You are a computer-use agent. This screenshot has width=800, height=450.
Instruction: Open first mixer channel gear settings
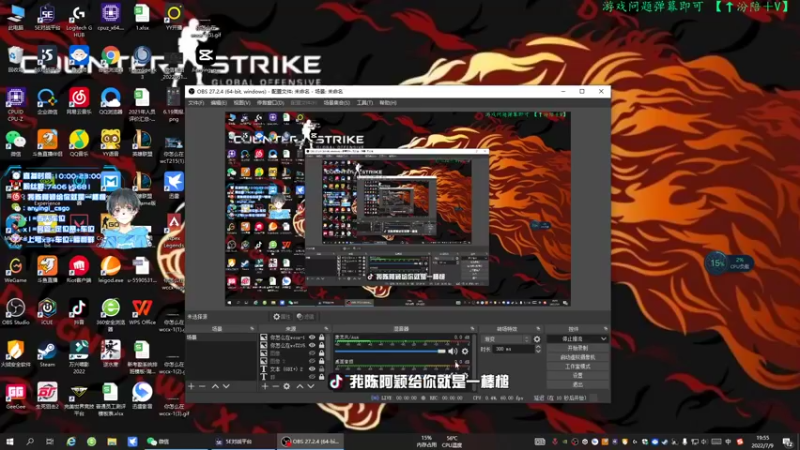465,352
